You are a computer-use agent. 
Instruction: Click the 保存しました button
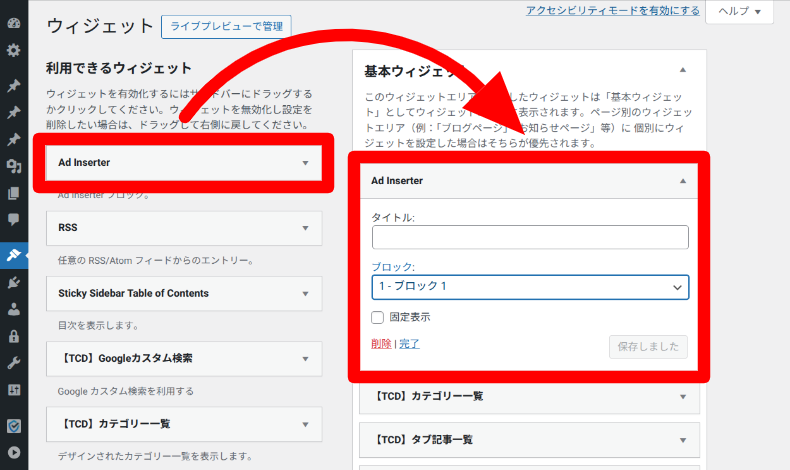click(648, 347)
